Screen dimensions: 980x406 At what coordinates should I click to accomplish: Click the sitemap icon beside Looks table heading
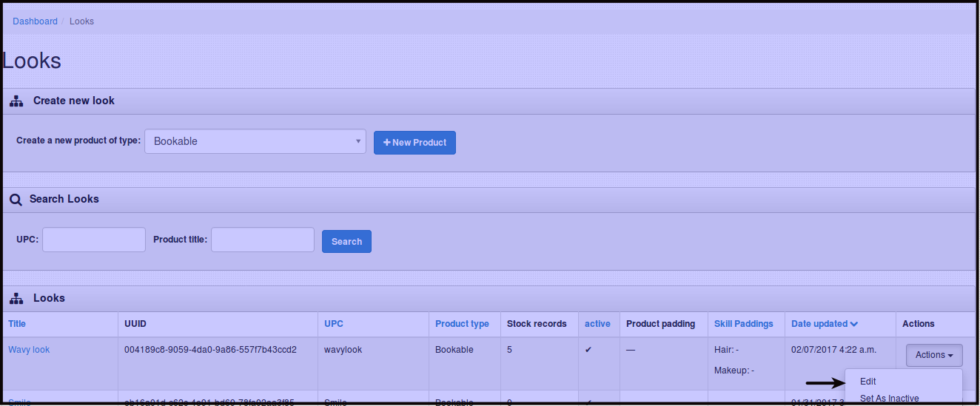[x=16, y=299]
